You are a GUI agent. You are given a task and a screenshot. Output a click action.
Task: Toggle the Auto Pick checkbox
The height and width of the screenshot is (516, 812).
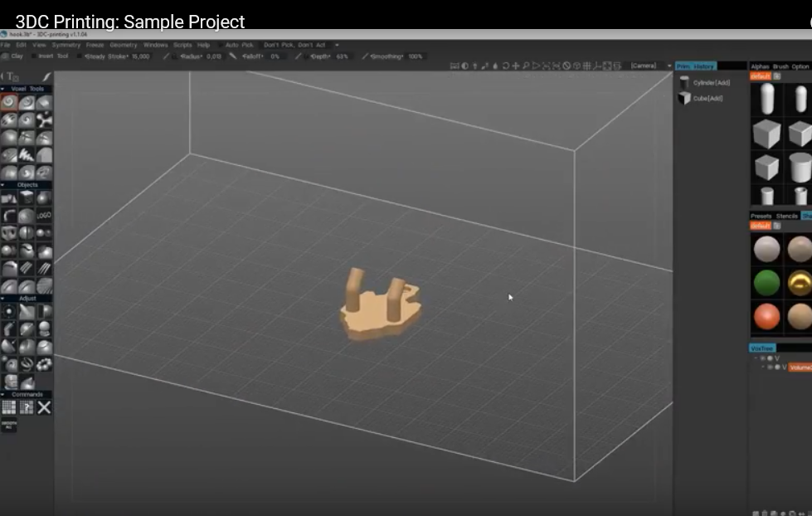click(220, 45)
